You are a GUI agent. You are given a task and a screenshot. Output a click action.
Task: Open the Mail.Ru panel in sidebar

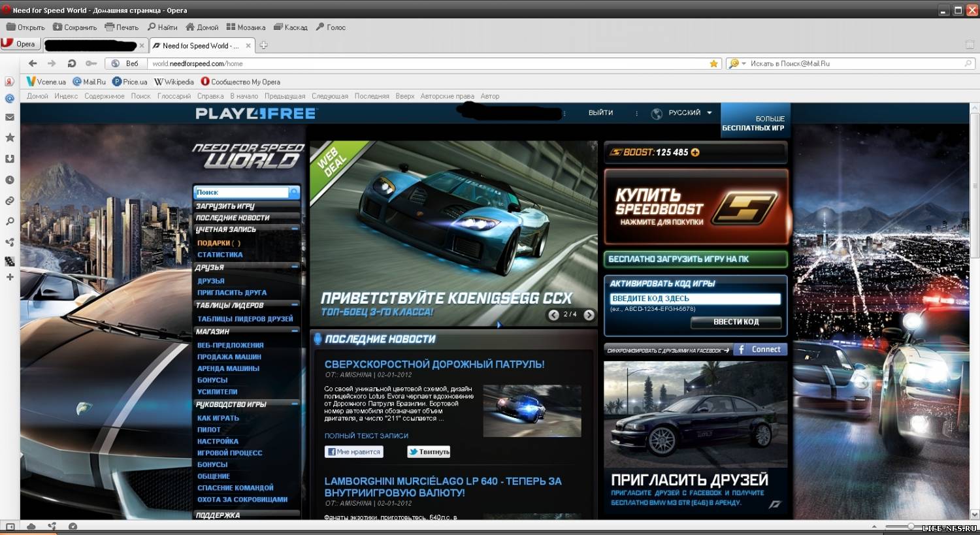[9, 99]
